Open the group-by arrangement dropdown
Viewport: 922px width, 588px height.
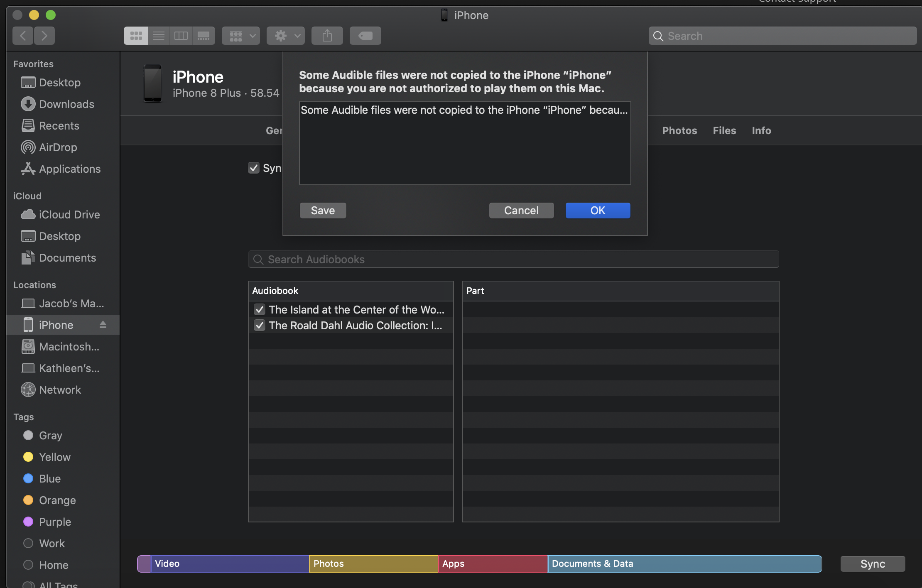(241, 36)
